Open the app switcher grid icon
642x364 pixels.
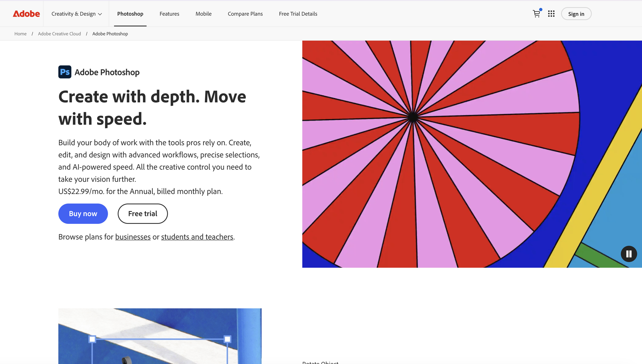coord(551,14)
